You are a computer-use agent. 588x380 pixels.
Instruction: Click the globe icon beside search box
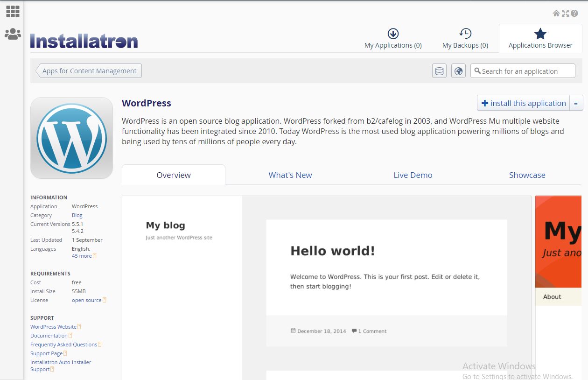(x=458, y=71)
